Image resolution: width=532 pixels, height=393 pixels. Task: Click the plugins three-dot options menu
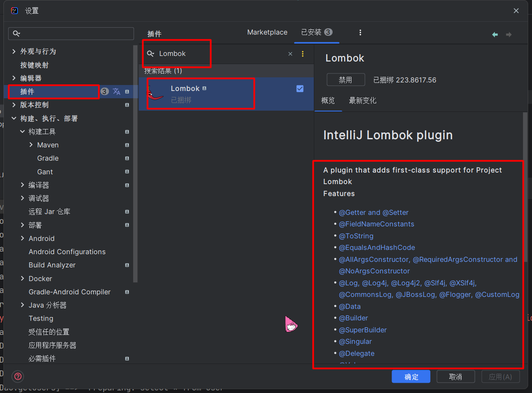360,32
